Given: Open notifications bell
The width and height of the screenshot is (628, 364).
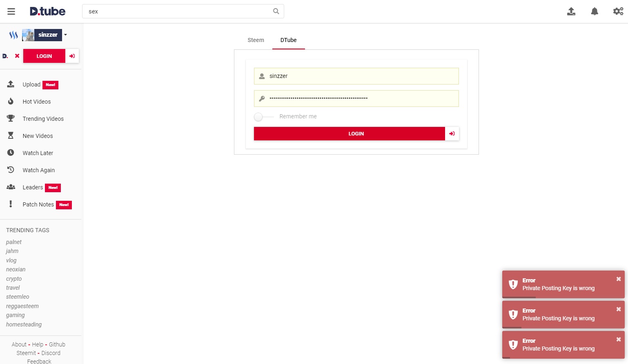Looking at the screenshot, I should 595,11.
